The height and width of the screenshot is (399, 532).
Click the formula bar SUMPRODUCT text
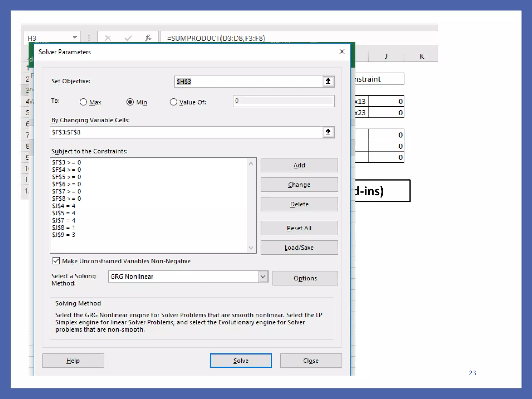[x=216, y=38]
